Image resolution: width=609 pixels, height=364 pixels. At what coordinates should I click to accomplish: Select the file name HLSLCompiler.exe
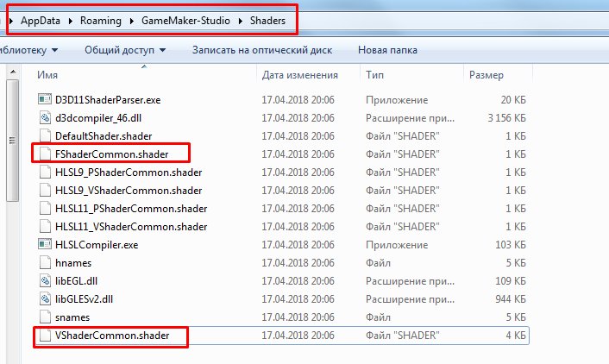coord(97,245)
